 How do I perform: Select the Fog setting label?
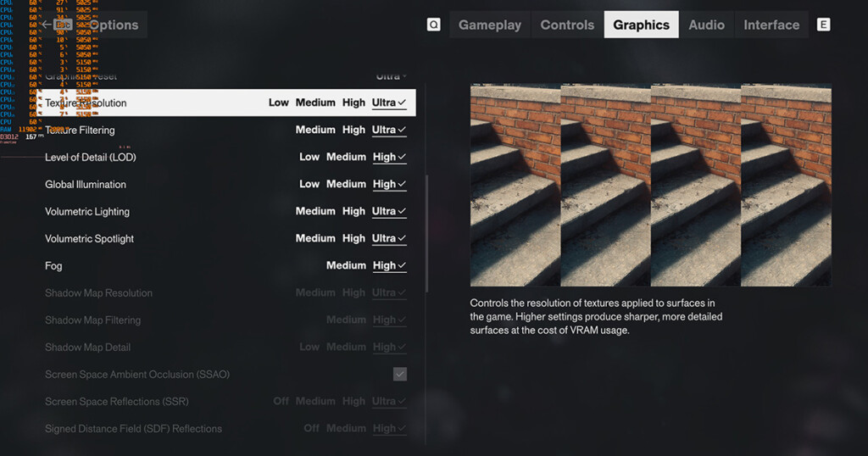[x=53, y=265]
